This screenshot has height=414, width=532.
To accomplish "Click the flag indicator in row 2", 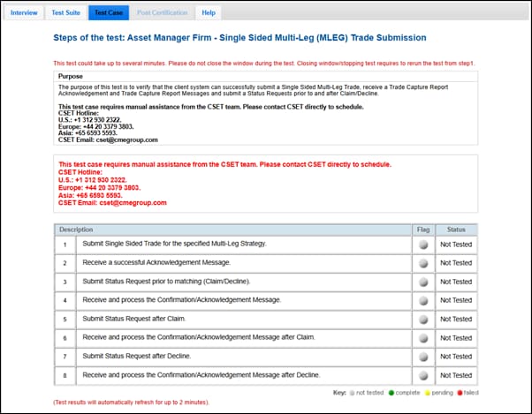I will coord(423,263).
